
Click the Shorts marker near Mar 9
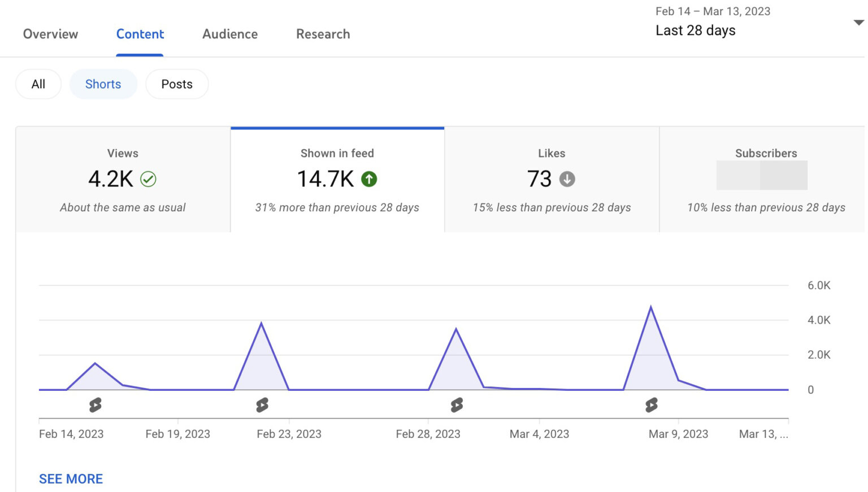point(652,404)
